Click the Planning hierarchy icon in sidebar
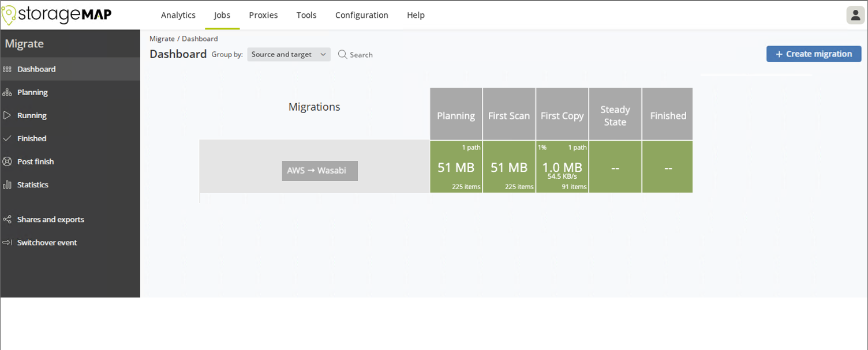868x350 pixels. 7,92
